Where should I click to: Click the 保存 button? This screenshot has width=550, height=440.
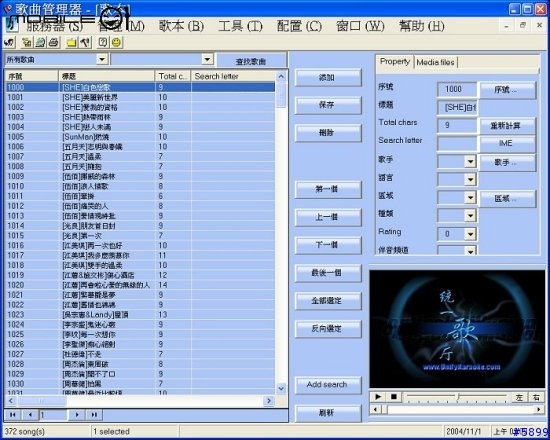click(328, 105)
